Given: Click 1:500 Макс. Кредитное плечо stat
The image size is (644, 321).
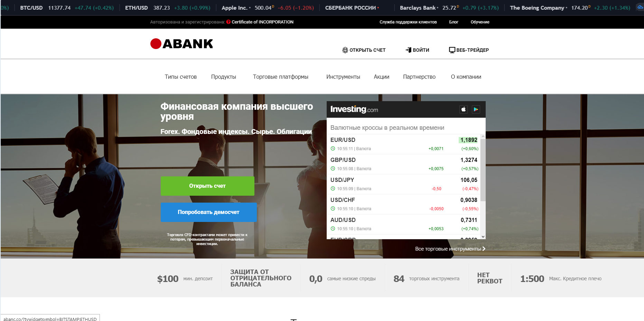Looking at the screenshot, I should [x=561, y=279].
